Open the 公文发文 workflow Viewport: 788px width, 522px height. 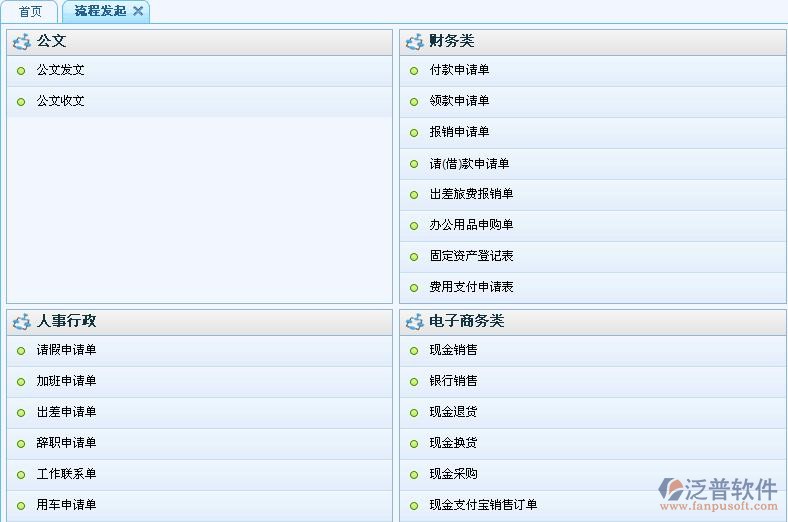[x=60, y=70]
